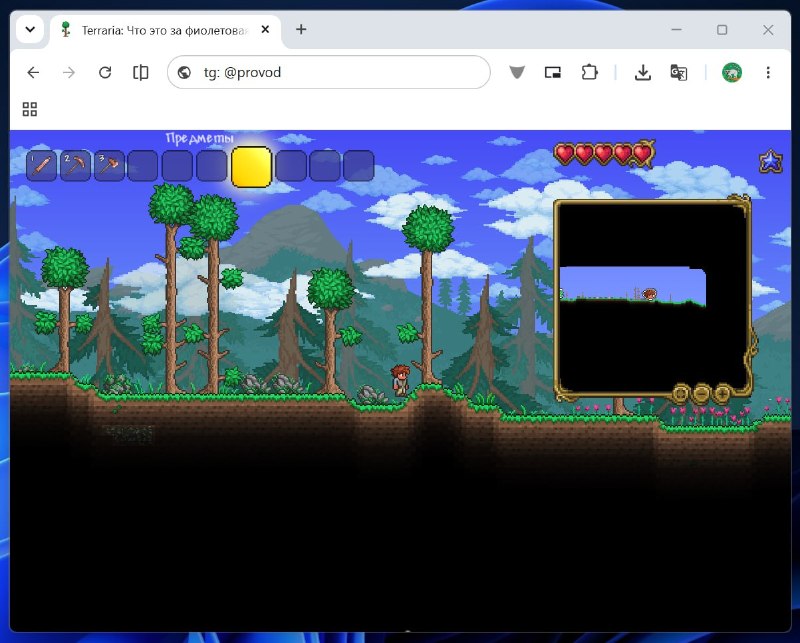The width and height of the screenshot is (800, 643).
Task: Open the browser three-dot menu
Action: 768,72
